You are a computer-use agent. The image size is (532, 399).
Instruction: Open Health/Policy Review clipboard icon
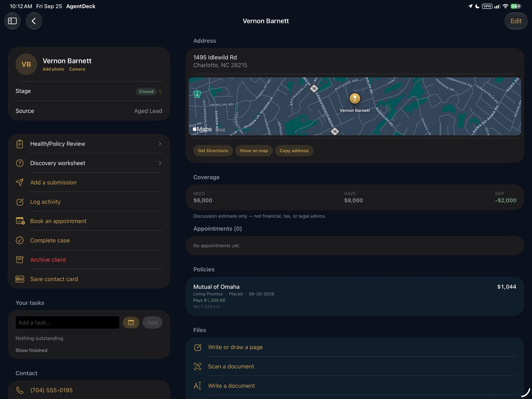20,144
